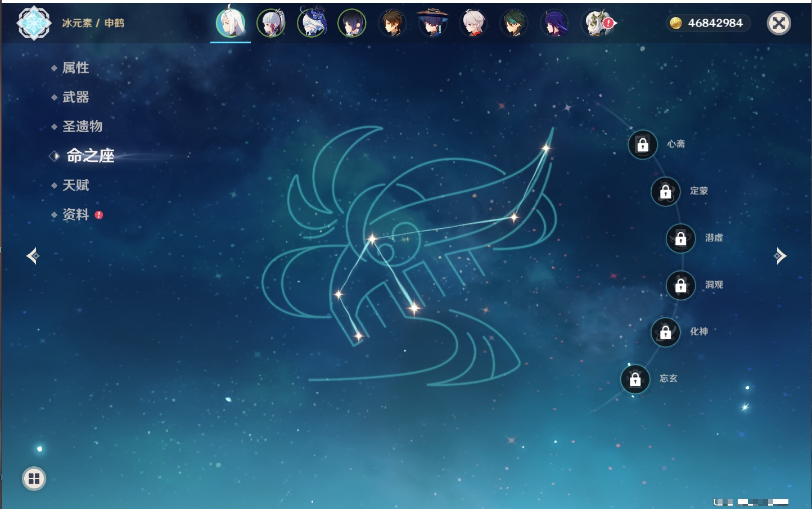Go to next character with right arrow

(x=780, y=256)
